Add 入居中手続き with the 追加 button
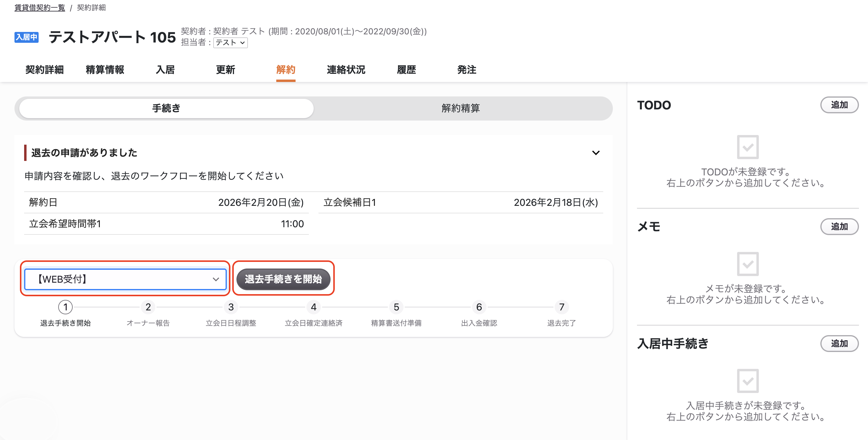 click(839, 344)
